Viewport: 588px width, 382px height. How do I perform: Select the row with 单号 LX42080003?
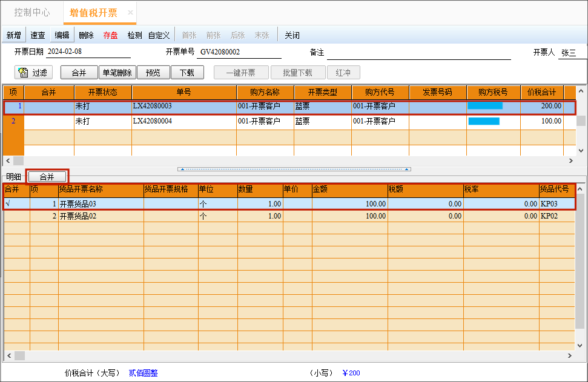point(289,107)
